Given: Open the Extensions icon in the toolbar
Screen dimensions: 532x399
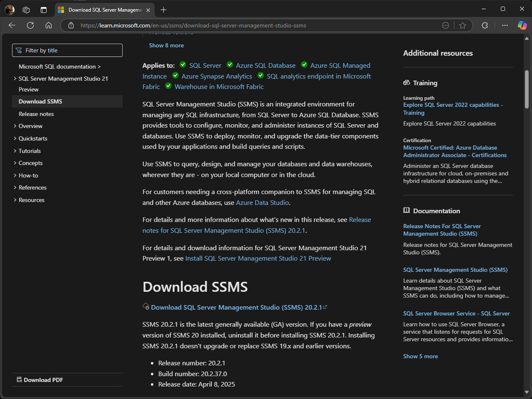Looking at the screenshot, I should point(485,25).
